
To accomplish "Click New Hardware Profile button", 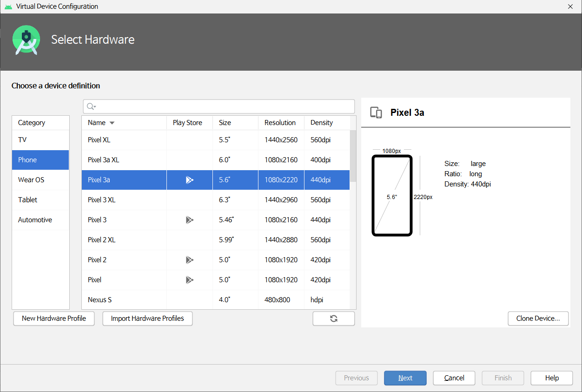I will (x=54, y=319).
